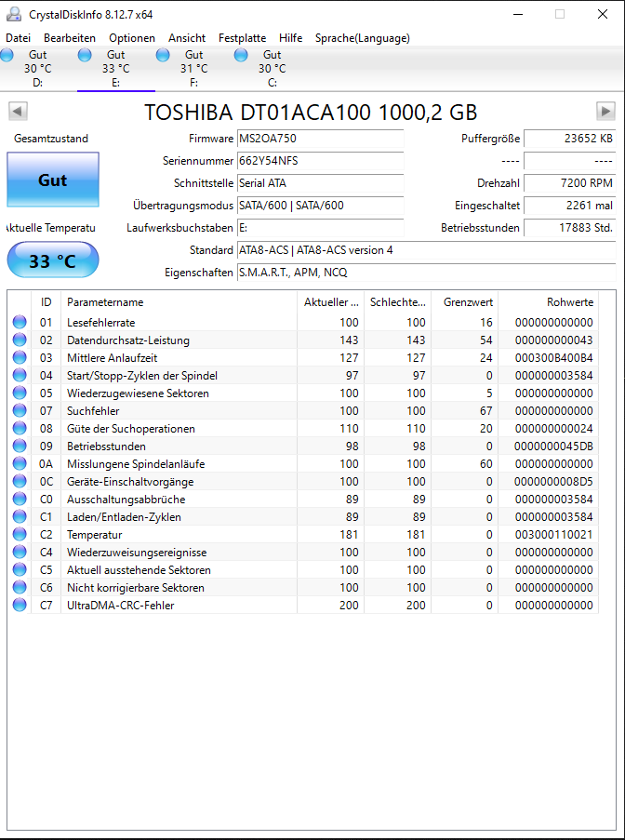Image resolution: width=625 pixels, height=840 pixels.
Task: Click Grenzwert value 67 in Suchfehler row
Action: pyautogui.click(x=485, y=411)
